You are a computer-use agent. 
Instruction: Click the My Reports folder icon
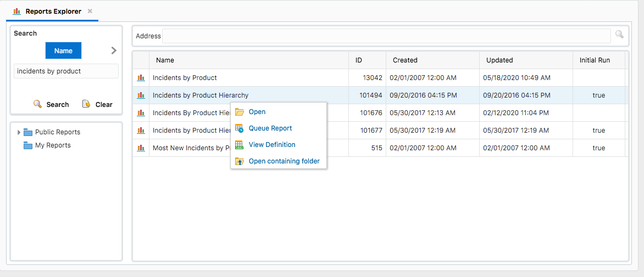coord(28,145)
